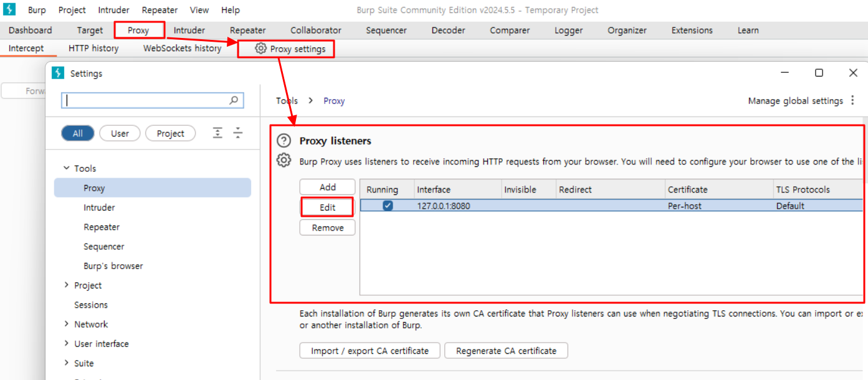This screenshot has width=868, height=380.
Task: Open Manage global settings dropdown
Action: (795, 101)
